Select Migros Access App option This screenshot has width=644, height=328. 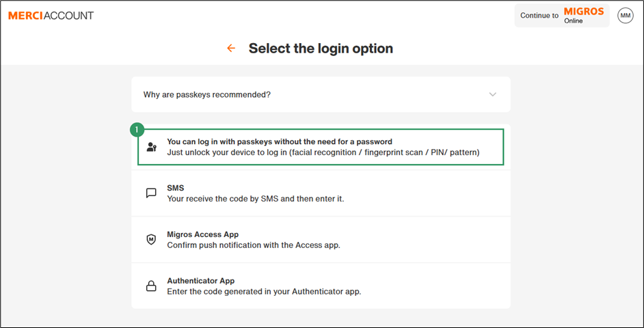[x=321, y=240]
